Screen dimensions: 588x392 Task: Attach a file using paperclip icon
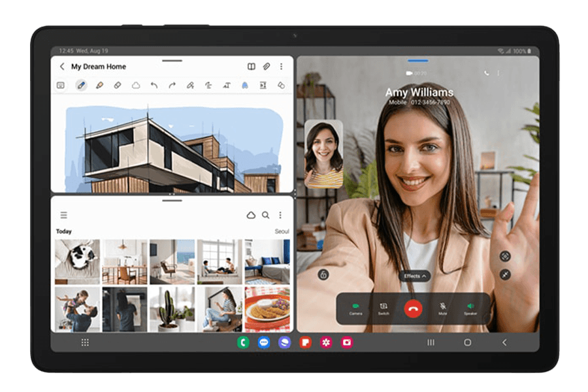267,67
